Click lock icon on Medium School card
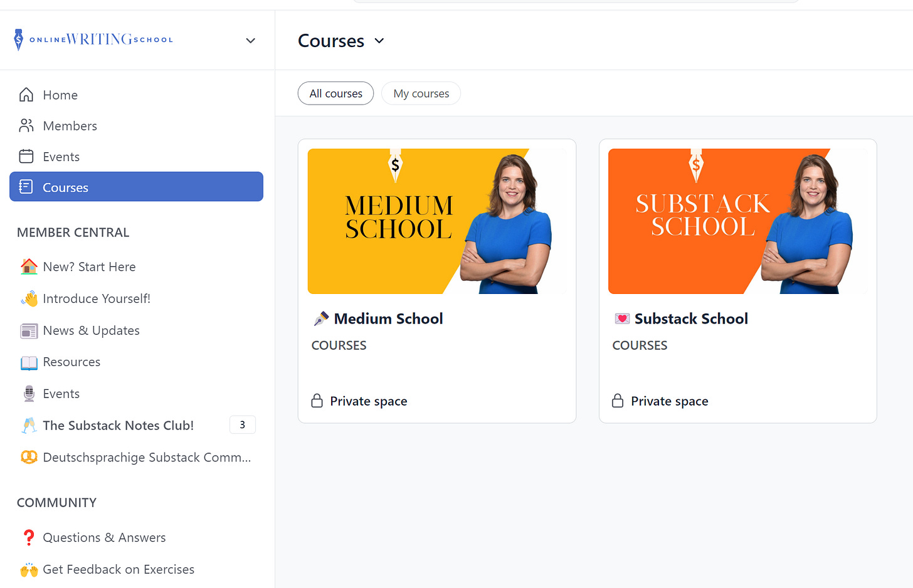The height and width of the screenshot is (588, 913). pos(317,401)
